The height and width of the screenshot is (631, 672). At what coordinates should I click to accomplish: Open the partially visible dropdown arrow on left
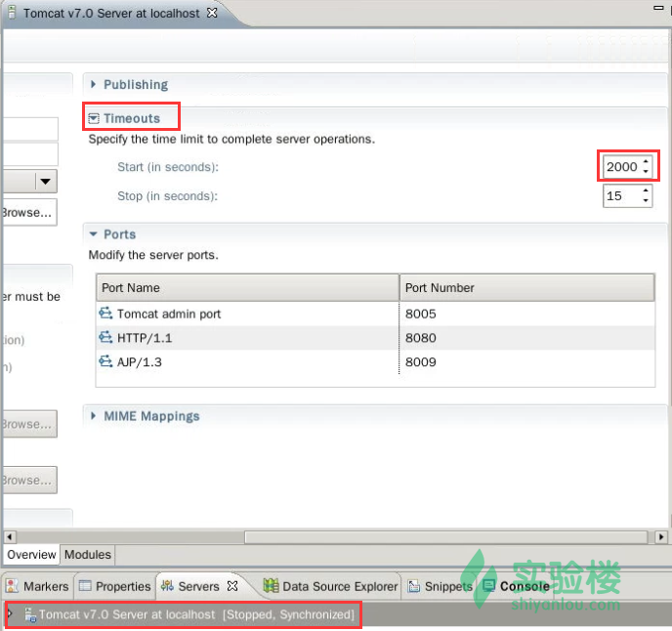46,182
